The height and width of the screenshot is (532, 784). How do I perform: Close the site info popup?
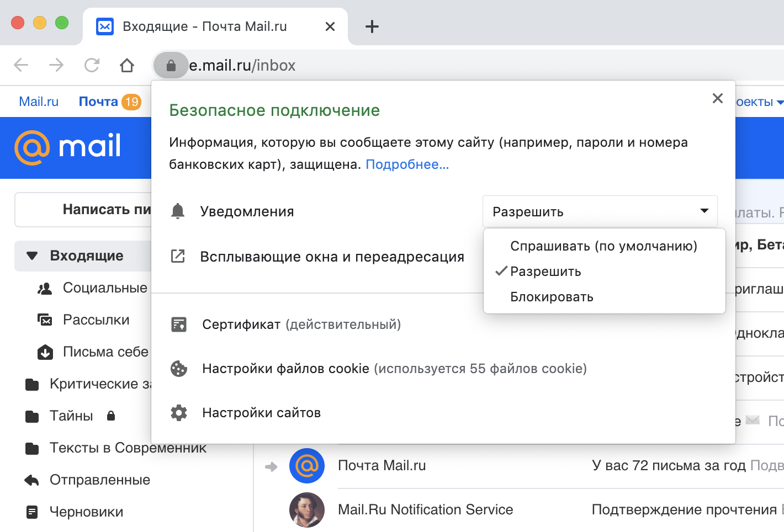pyautogui.click(x=718, y=98)
